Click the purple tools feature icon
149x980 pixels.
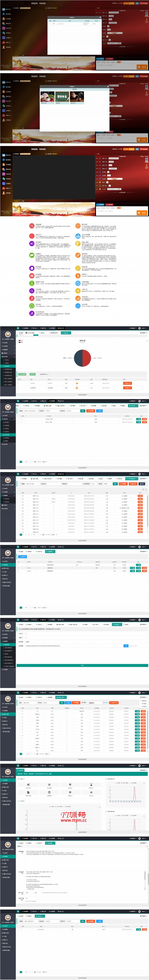[32, 314]
